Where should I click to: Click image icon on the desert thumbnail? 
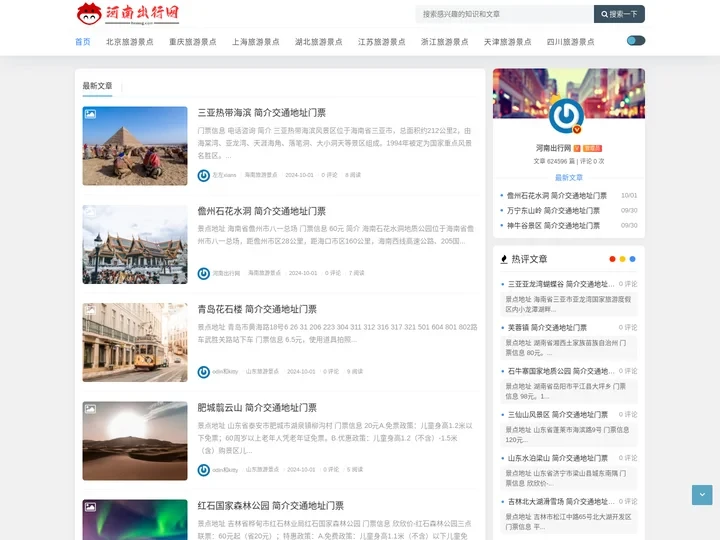[90, 409]
